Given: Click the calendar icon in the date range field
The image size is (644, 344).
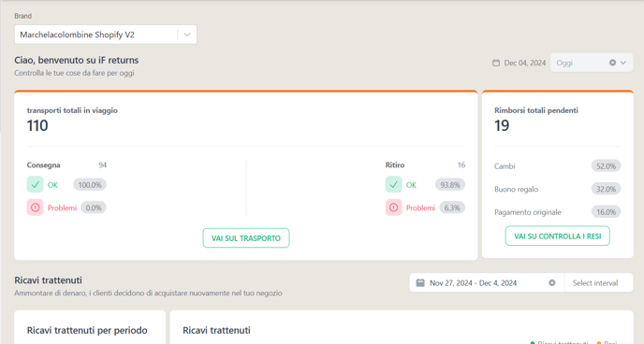Looking at the screenshot, I should 420,283.
